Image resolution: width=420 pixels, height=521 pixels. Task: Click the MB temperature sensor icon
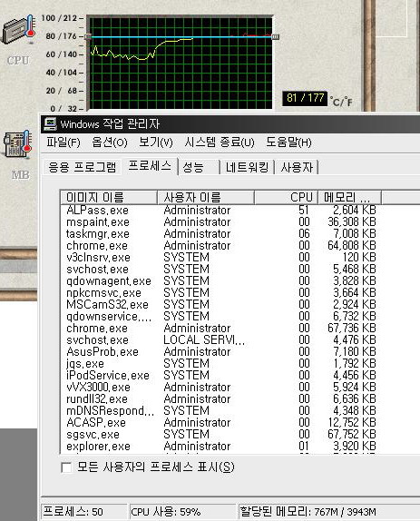pos(17,145)
